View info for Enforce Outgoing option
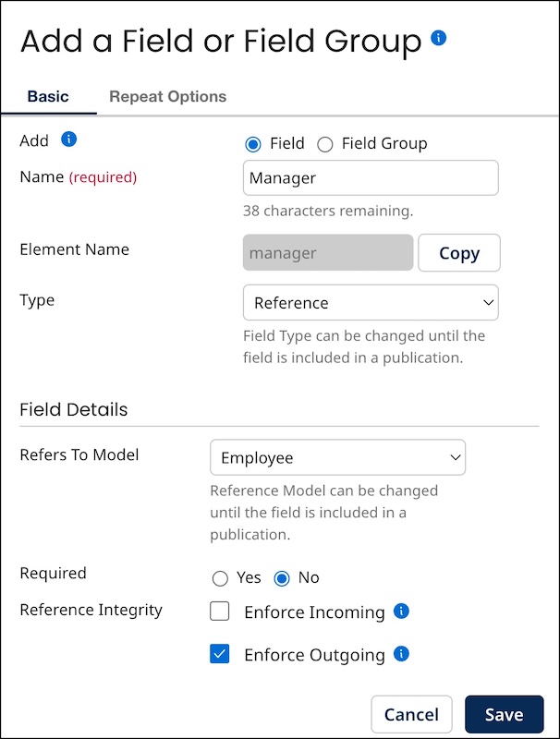 click(401, 654)
